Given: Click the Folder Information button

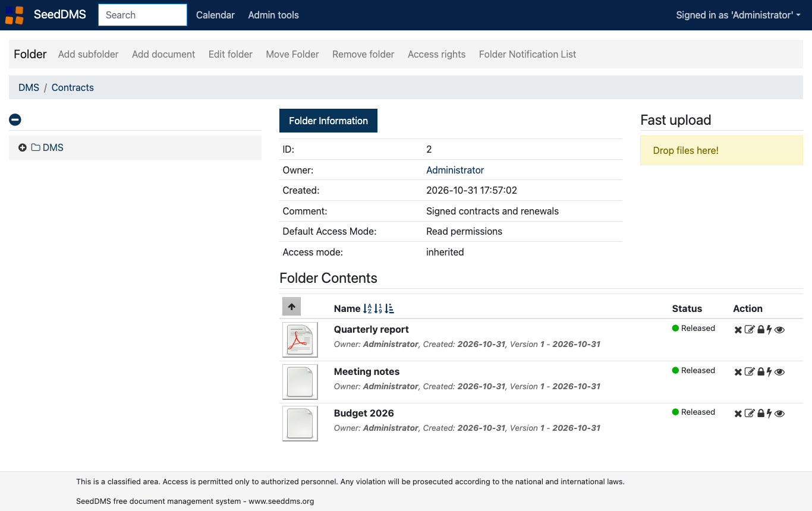Looking at the screenshot, I should coord(328,121).
